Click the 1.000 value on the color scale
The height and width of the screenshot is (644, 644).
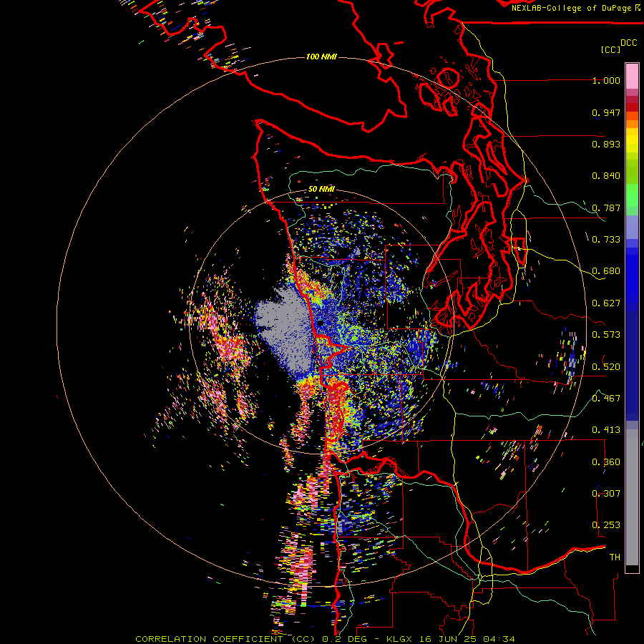point(606,80)
